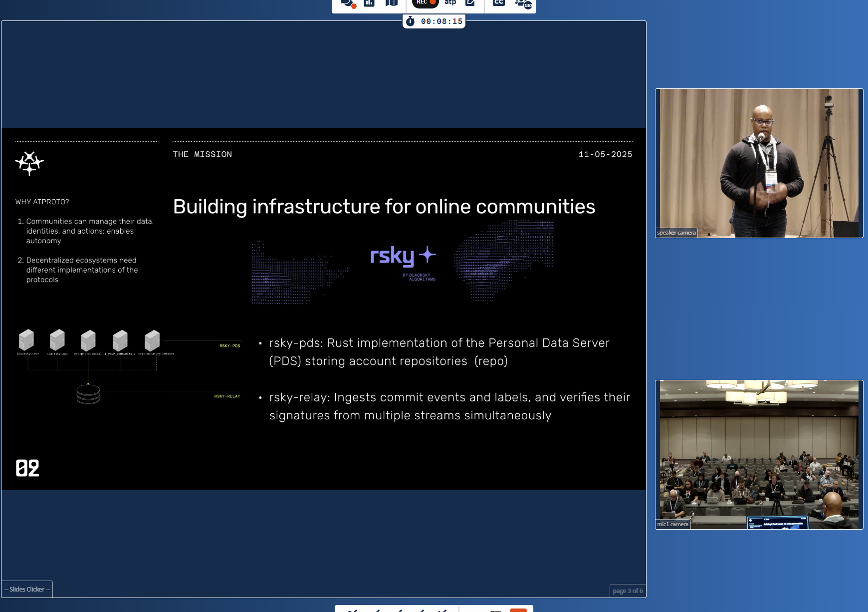Open the polls bar chart icon

point(369,3)
